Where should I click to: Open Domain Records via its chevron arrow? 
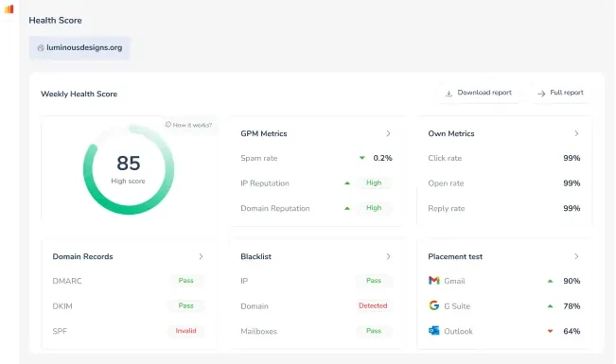pyautogui.click(x=201, y=256)
